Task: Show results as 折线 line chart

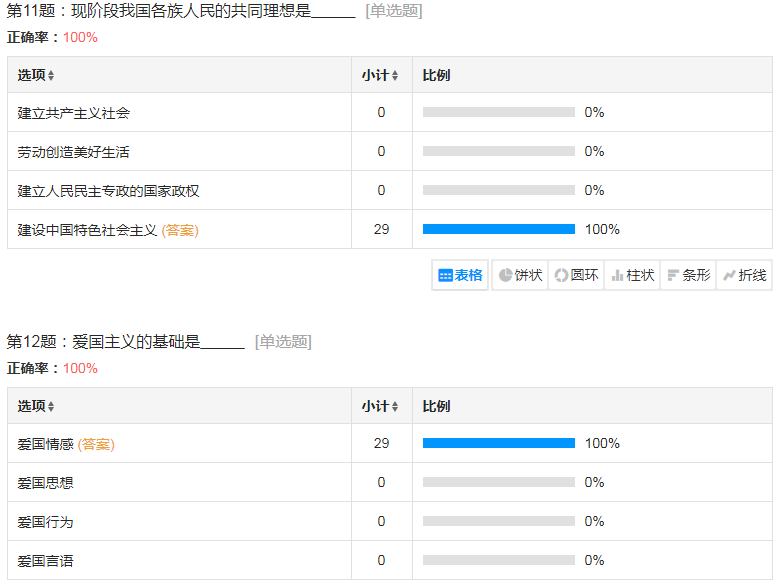Action: pos(744,275)
